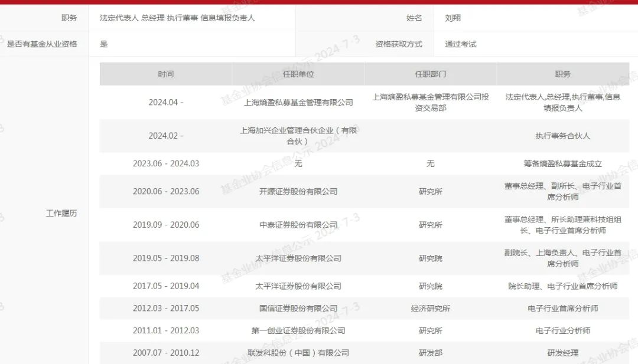Click 研究院 in the 2019.05 row
The height and width of the screenshot is (364, 638).
pyautogui.click(x=431, y=258)
